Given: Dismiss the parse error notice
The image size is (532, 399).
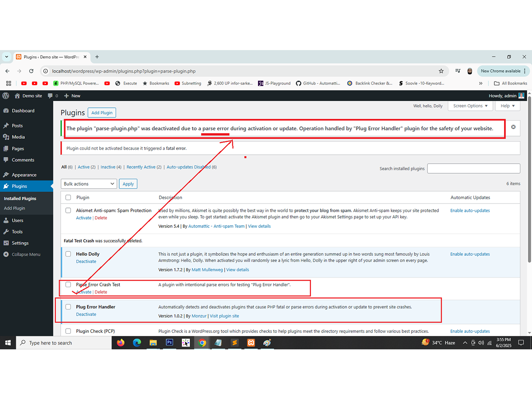Looking at the screenshot, I should click(x=513, y=127).
